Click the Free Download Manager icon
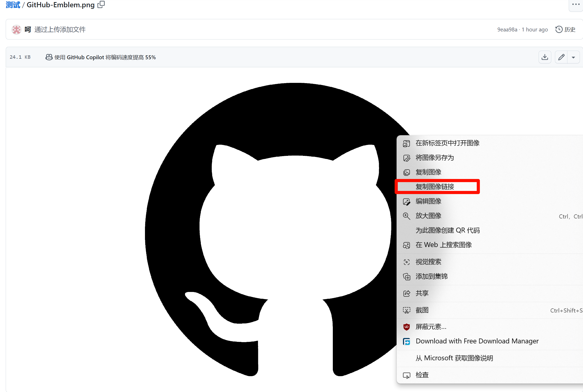This screenshot has height=392, width=583. [x=406, y=342]
